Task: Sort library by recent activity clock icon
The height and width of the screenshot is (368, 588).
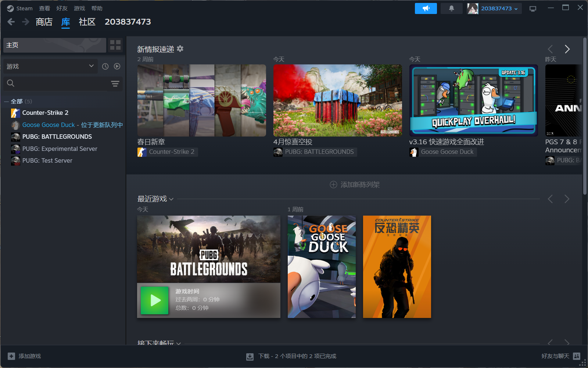Action: pyautogui.click(x=105, y=66)
